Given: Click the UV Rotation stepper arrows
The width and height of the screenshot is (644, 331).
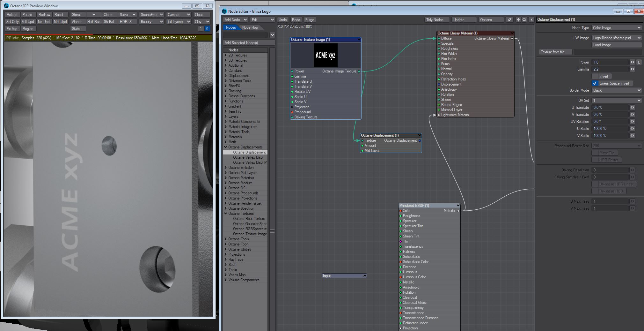Looking at the screenshot, I should coord(633,122).
